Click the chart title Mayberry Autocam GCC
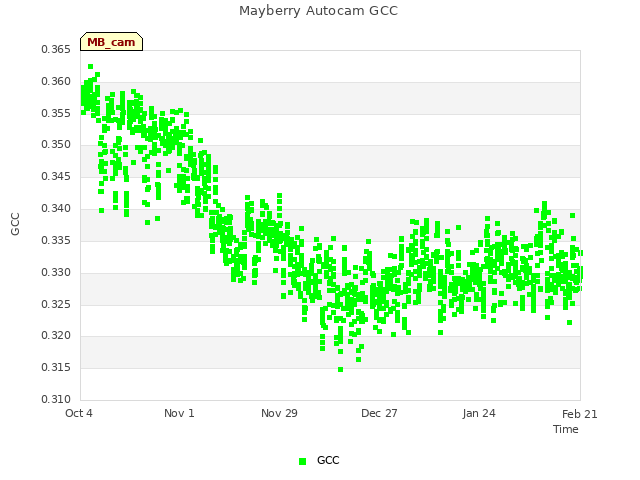Viewport: 640px width, 480px height. (x=318, y=11)
